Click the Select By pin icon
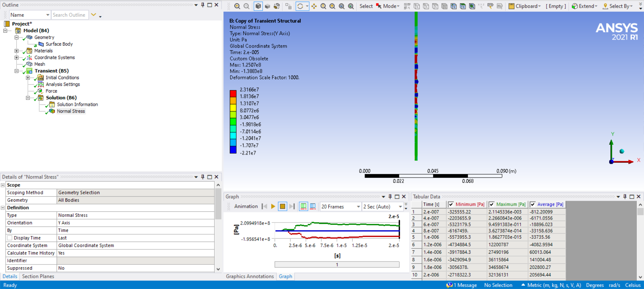The image size is (644, 289). click(605, 6)
